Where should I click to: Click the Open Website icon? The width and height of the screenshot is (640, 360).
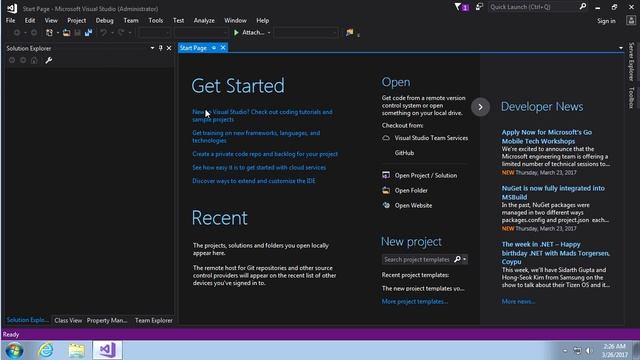coord(386,205)
